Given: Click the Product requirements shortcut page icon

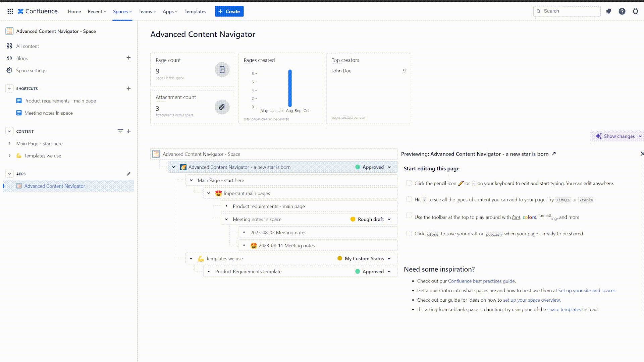Looking at the screenshot, I should 19,101.
